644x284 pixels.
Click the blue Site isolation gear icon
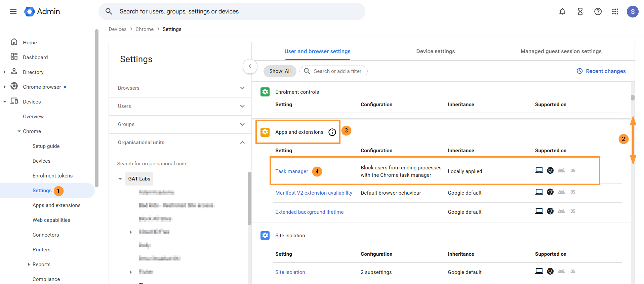[265, 235]
